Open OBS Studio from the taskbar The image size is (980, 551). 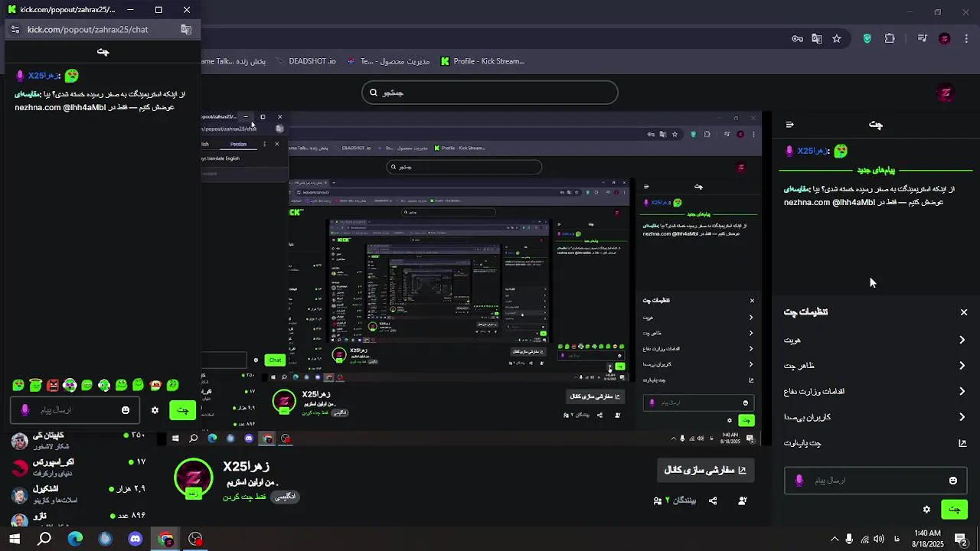196,539
